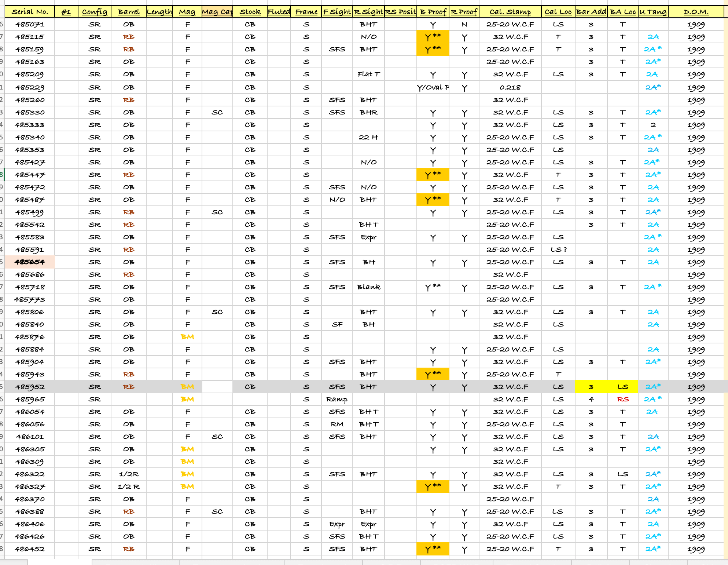728x565 pixels.
Task: Click the Cal. Stamp header cell
Action: pos(510,12)
